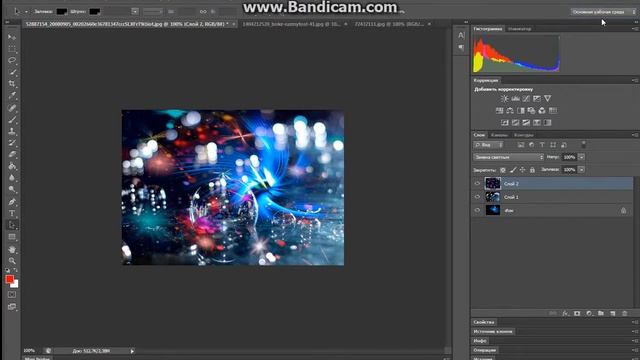Switch to the second document tab
Screen dimensions: 640x360
(291, 24)
